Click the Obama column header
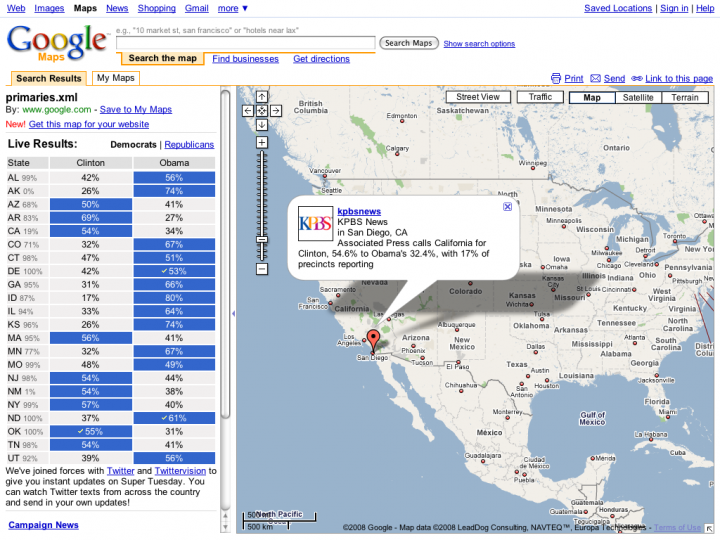This screenshot has width=720, height=540. click(x=174, y=163)
